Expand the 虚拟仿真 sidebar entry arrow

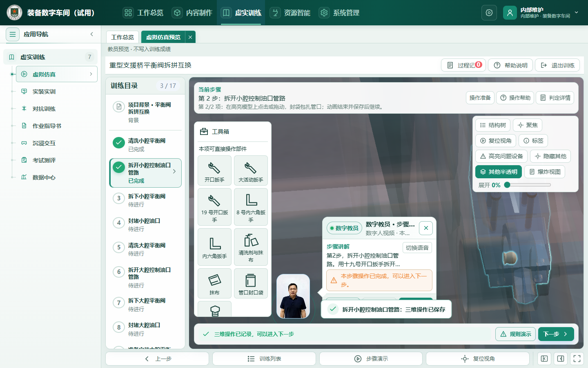(91, 74)
